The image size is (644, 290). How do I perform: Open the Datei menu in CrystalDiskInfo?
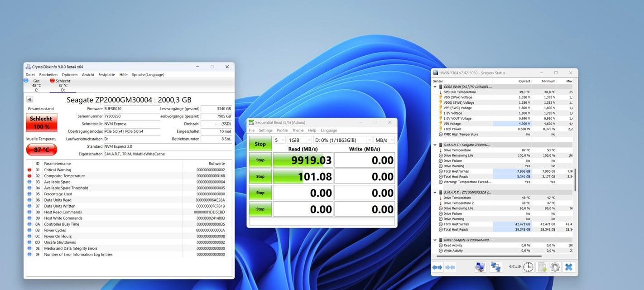30,75
